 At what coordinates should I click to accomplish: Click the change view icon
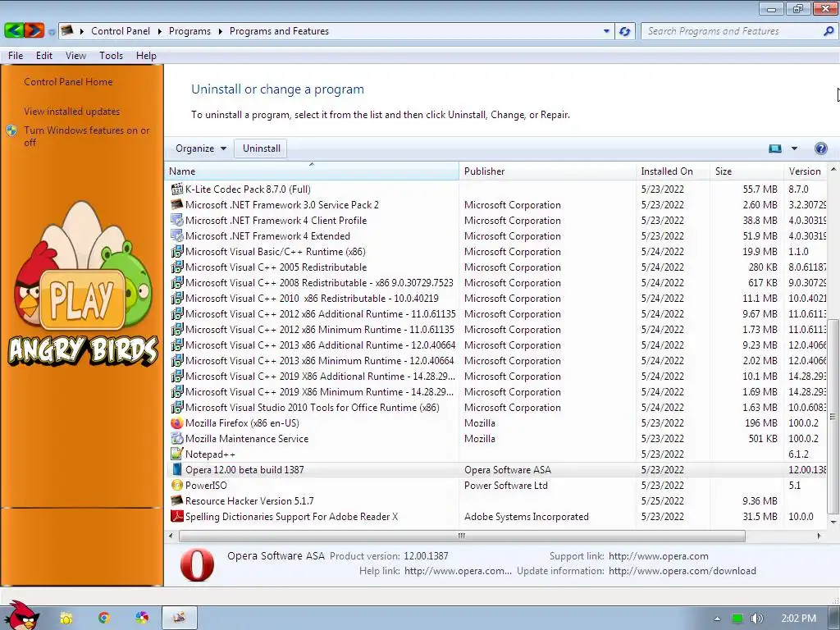[775, 148]
